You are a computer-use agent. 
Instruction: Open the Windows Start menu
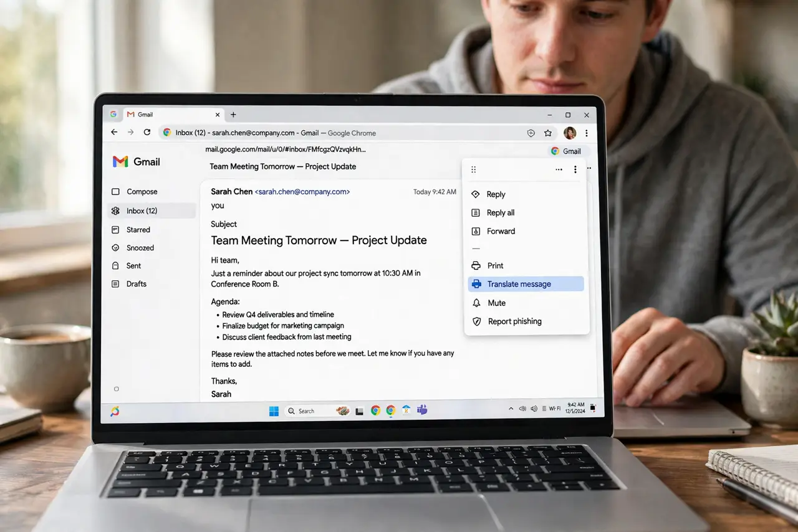click(x=274, y=411)
